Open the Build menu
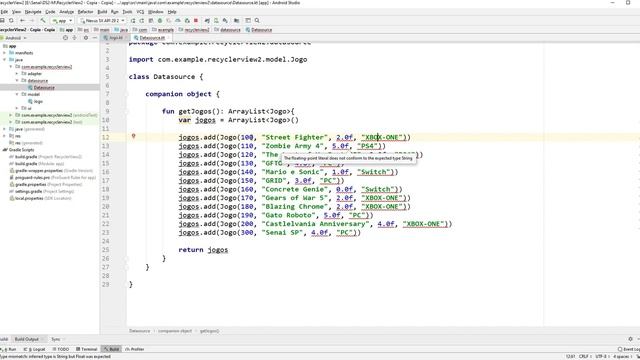 coord(102,12)
